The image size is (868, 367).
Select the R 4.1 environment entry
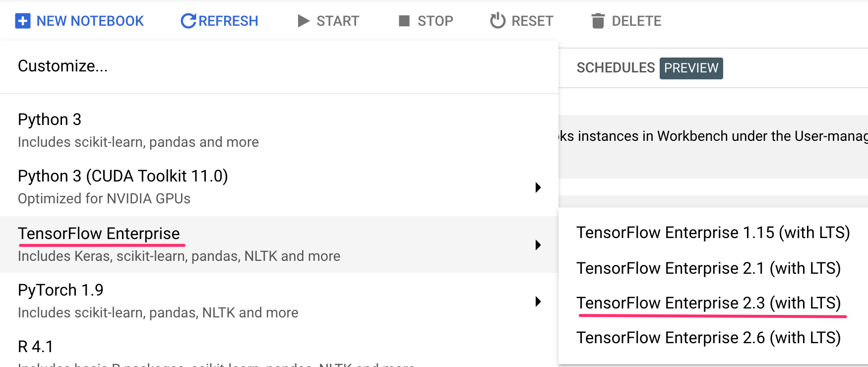point(36,347)
